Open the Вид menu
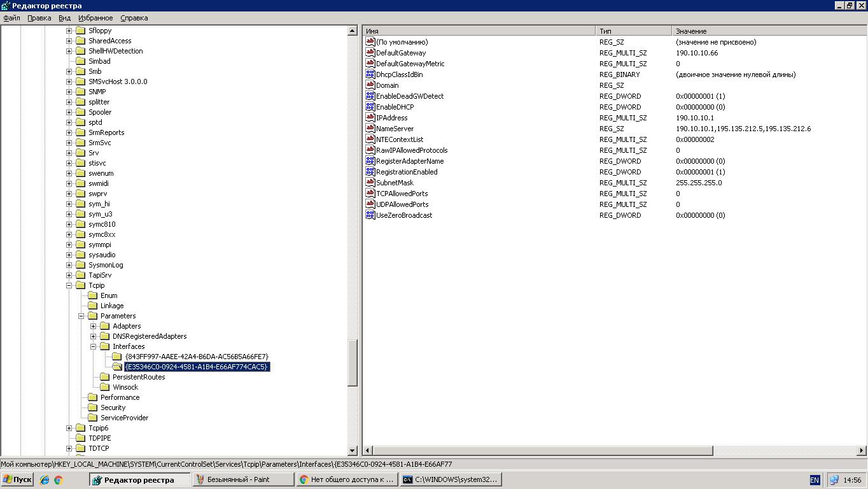Screen dimensions: 868x489 click(x=65, y=18)
